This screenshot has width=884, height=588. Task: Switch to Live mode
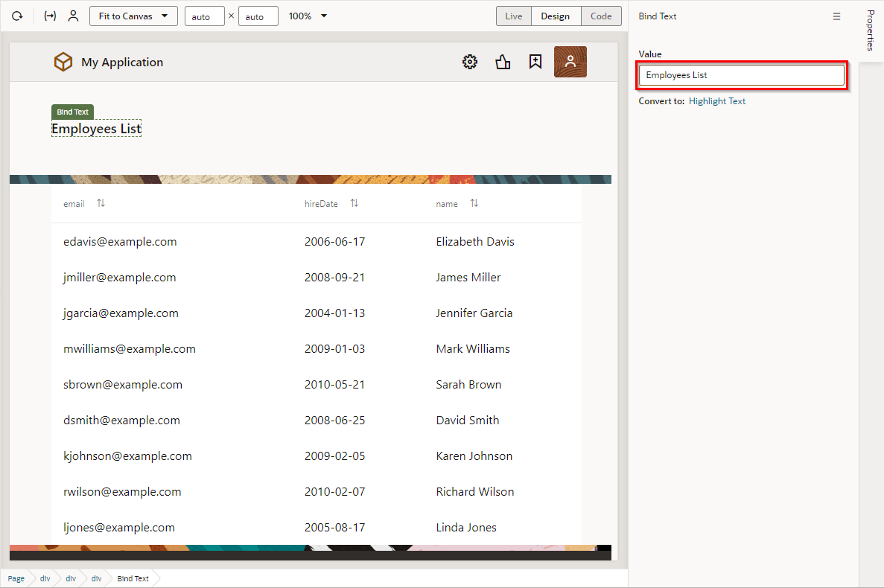[514, 16]
